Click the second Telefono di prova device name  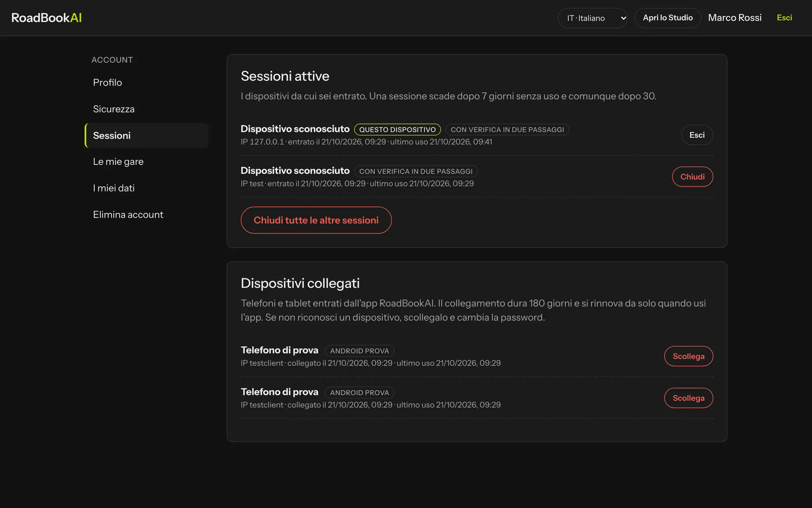[x=280, y=392]
